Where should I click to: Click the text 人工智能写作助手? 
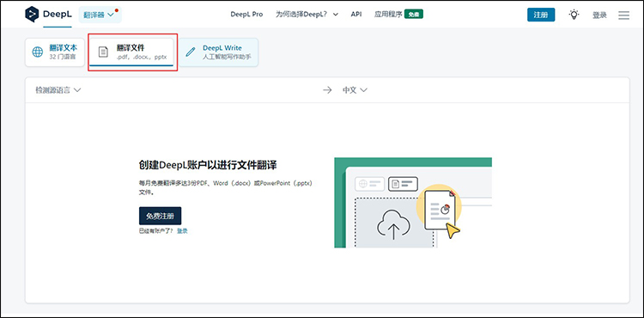coord(227,57)
